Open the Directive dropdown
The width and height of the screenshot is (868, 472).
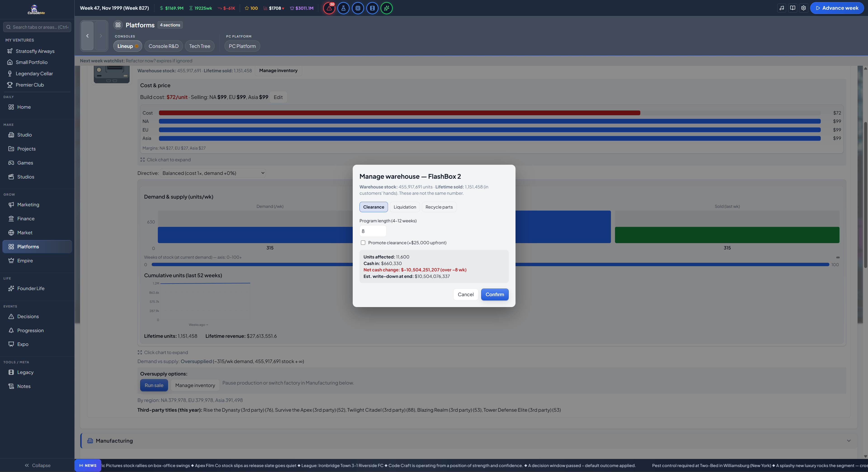click(x=213, y=173)
